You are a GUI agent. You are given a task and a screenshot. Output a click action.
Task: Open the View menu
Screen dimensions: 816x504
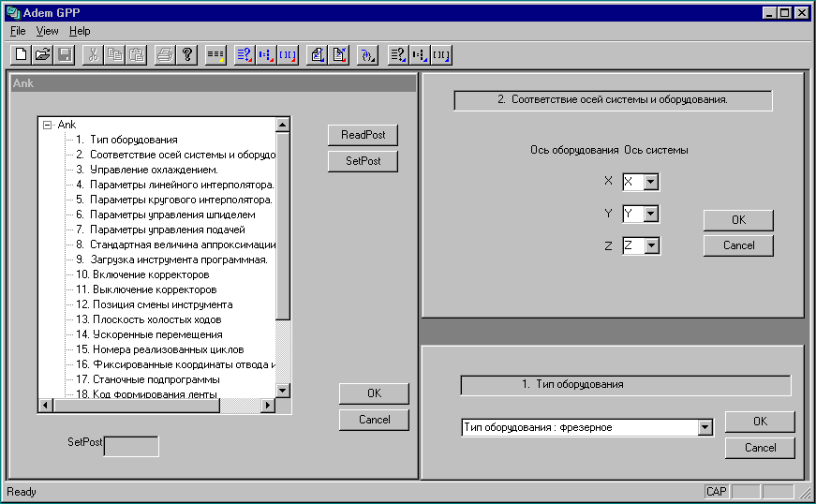pyautogui.click(x=47, y=31)
